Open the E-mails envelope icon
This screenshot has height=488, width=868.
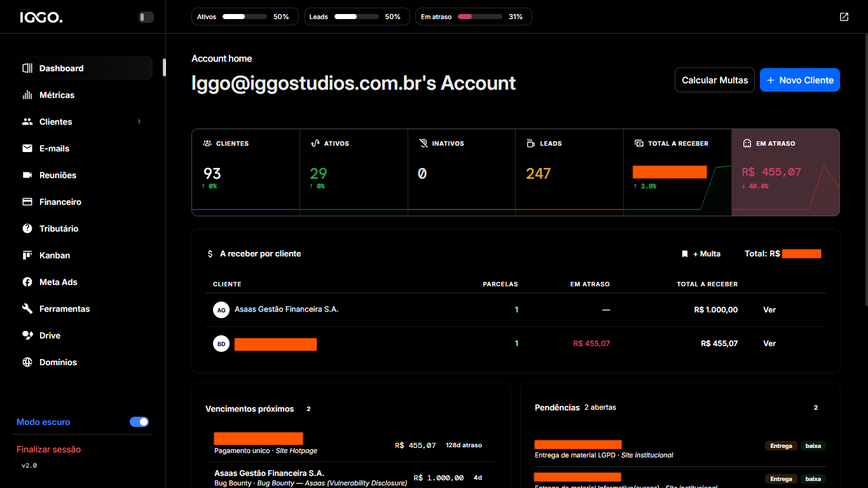(27, 148)
